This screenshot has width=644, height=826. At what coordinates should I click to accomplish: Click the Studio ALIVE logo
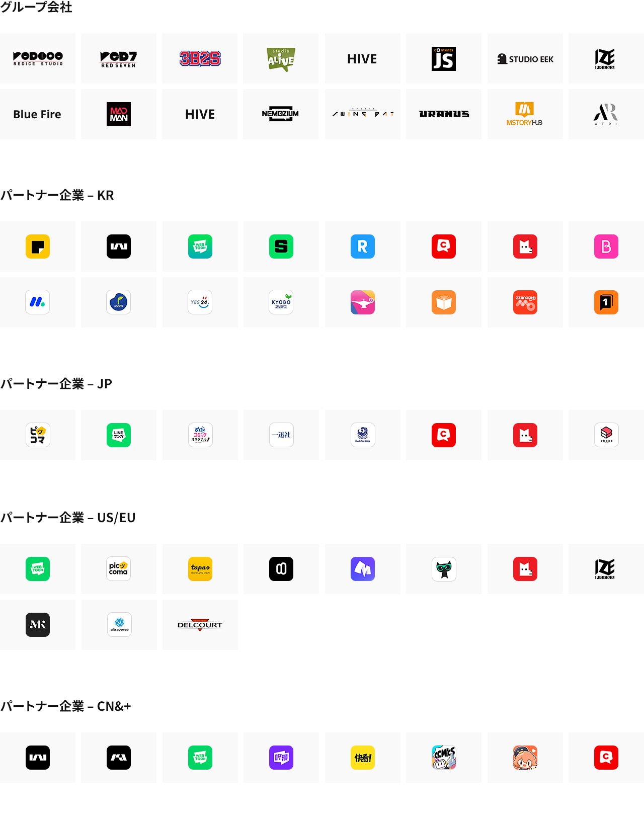pyautogui.click(x=281, y=58)
